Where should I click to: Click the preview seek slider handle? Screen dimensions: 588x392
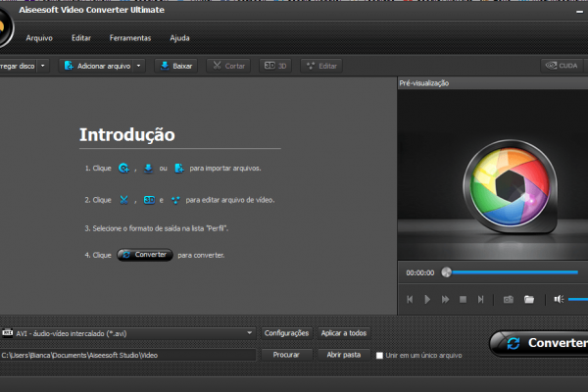[x=447, y=272]
